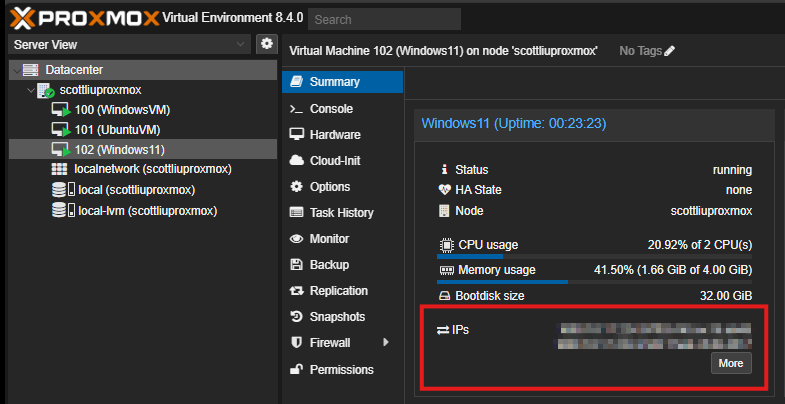Open the Snapshots section
The width and height of the screenshot is (785, 404).
coord(342,317)
